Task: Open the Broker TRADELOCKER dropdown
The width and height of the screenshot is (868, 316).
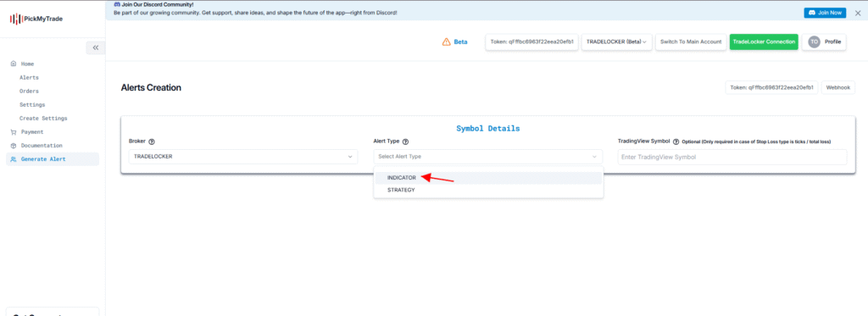Action: point(243,157)
